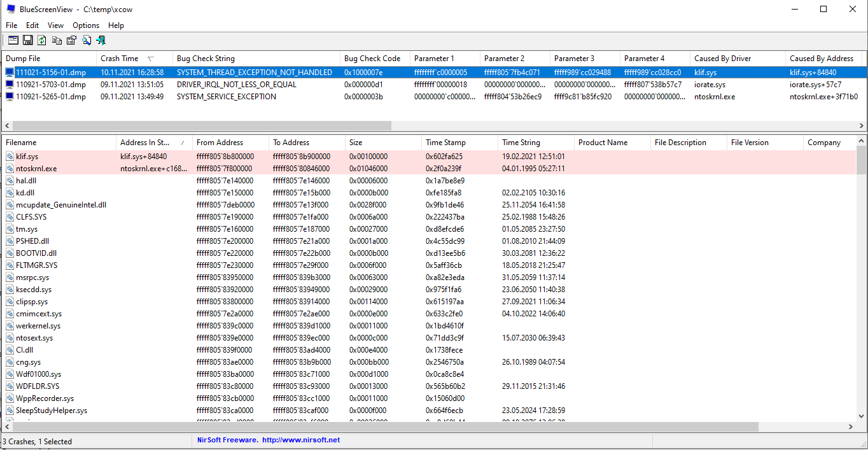Open the Edit menu
Screen dimensions: 868x450
(x=32, y=25)
